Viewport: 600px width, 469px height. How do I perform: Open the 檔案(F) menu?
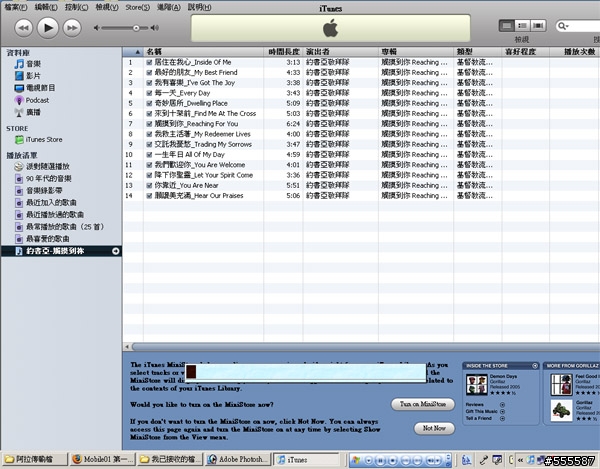click(x=16, y=7)
